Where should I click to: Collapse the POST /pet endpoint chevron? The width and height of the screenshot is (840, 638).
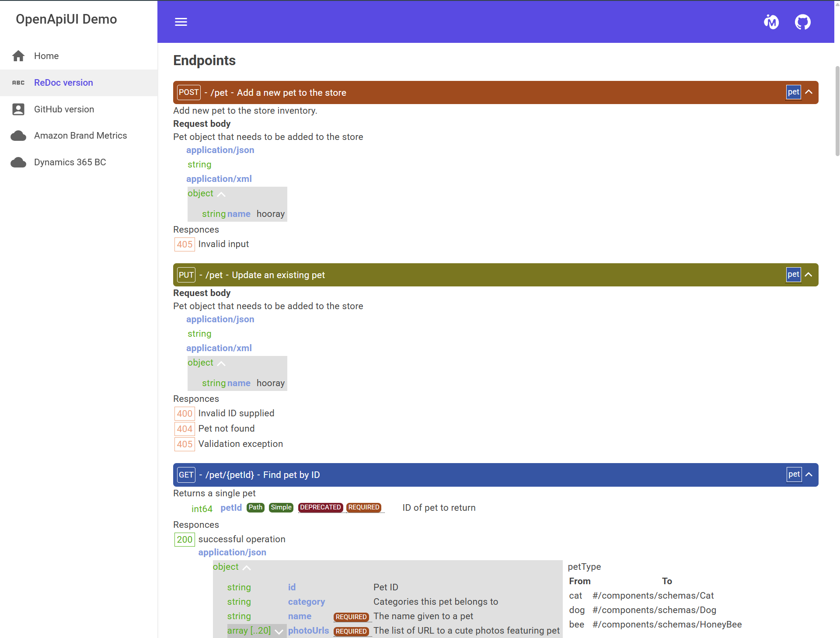coord(809,92)
